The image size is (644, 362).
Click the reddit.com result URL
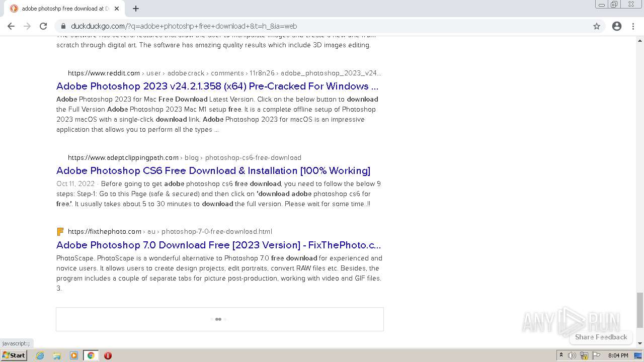(x=224, y=73)
